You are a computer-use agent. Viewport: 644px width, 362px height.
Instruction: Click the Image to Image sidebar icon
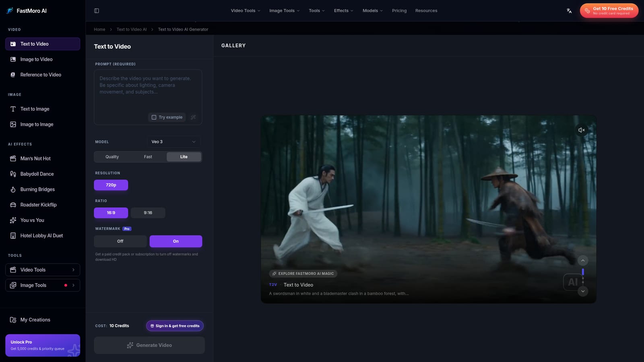13,124
